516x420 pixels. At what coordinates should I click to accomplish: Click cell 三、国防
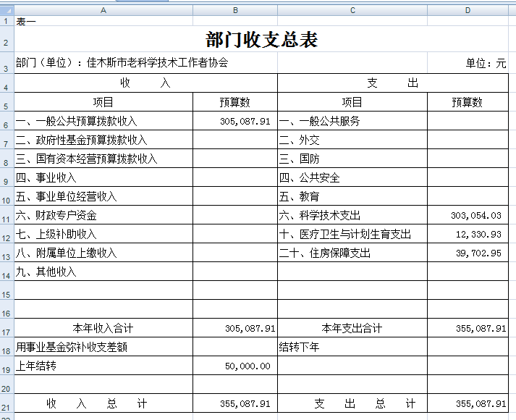[352, 159]
